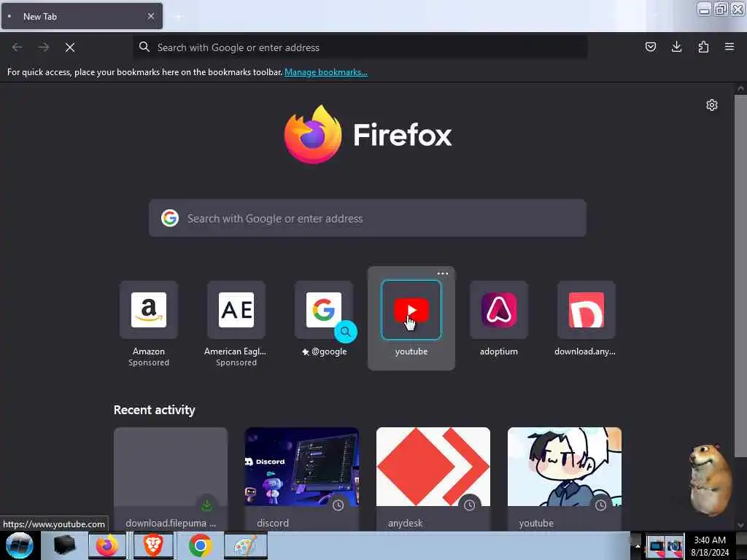The height and width of the screenshot is (560, 747).
Task: Click the Back navigation arrow
Action: click(18, 47)
